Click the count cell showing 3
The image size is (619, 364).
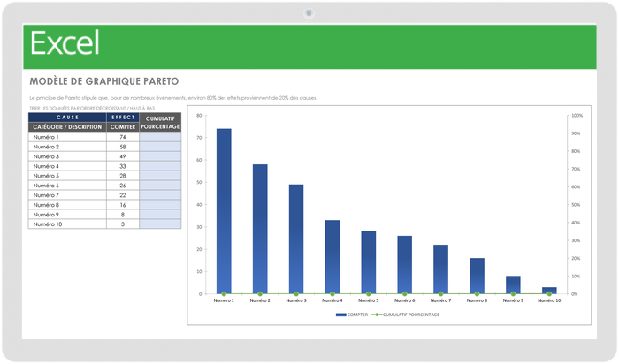[123, 224]
